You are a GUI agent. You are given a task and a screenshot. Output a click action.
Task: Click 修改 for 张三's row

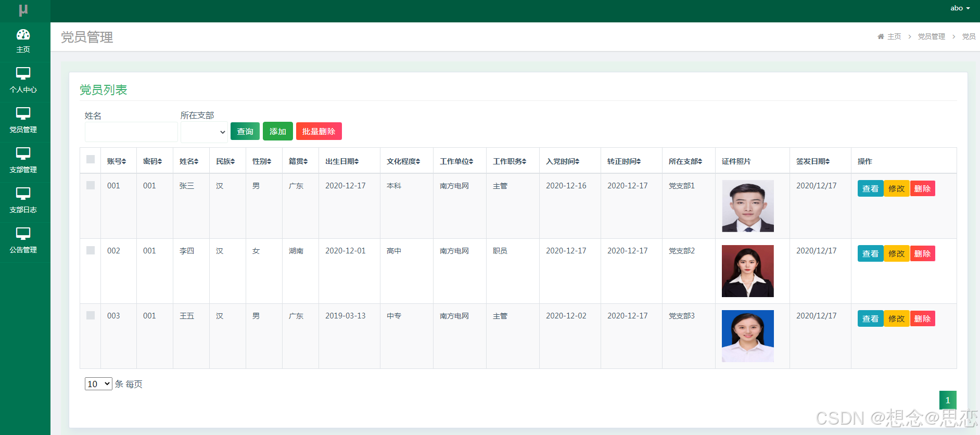point(896,188)
